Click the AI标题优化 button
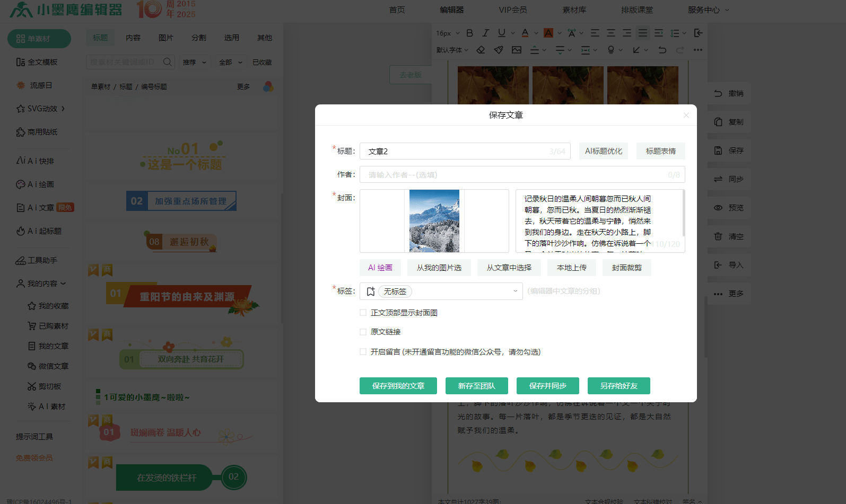846x504 pixels. click(x=603, y=151)
